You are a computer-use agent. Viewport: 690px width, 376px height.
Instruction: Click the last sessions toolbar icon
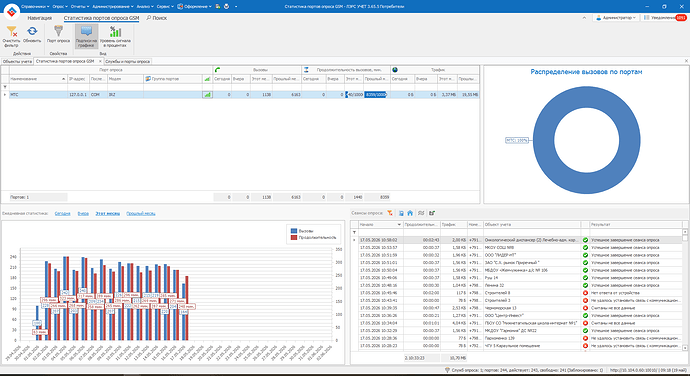pos(432,213)
